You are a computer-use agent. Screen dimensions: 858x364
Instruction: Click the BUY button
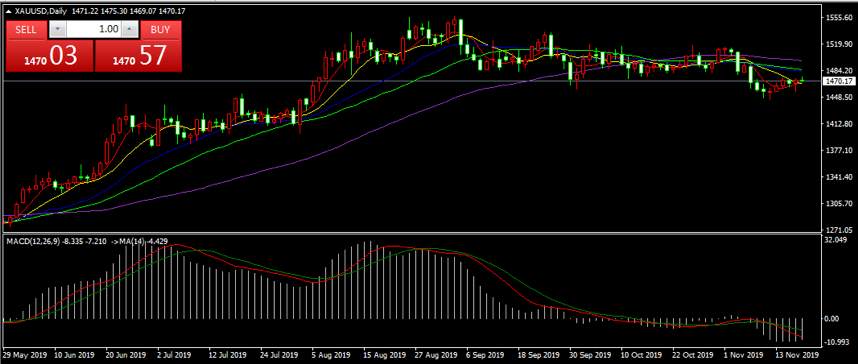coord(160,30)
